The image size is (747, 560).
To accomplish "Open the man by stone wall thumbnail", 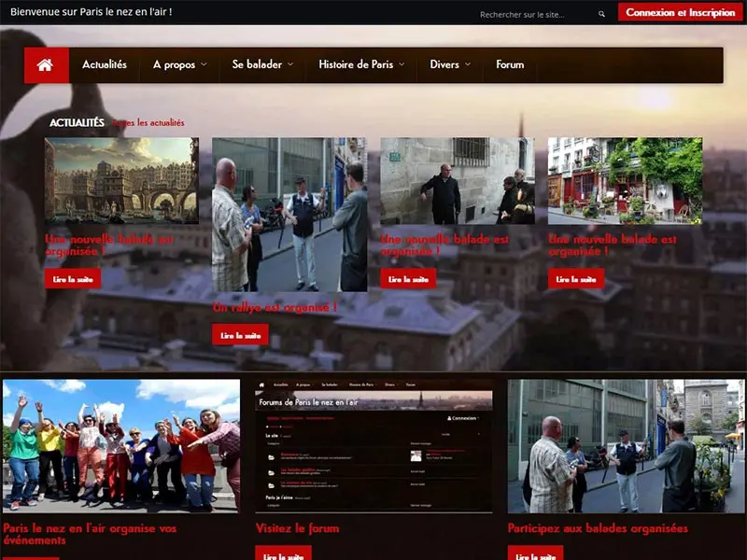I will coord(458,180).
